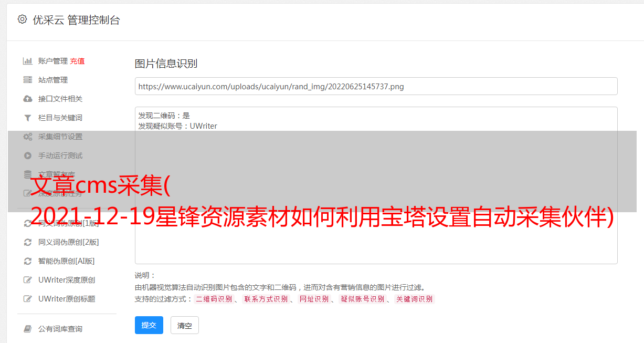Viewport: 644px width, 343px height.
Task: Click the 发现二维码：是 result line
Action: [164, 116]
